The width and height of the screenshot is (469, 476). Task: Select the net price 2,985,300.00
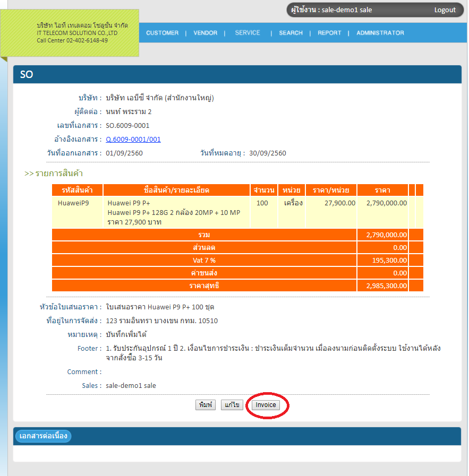coord(386,286)
